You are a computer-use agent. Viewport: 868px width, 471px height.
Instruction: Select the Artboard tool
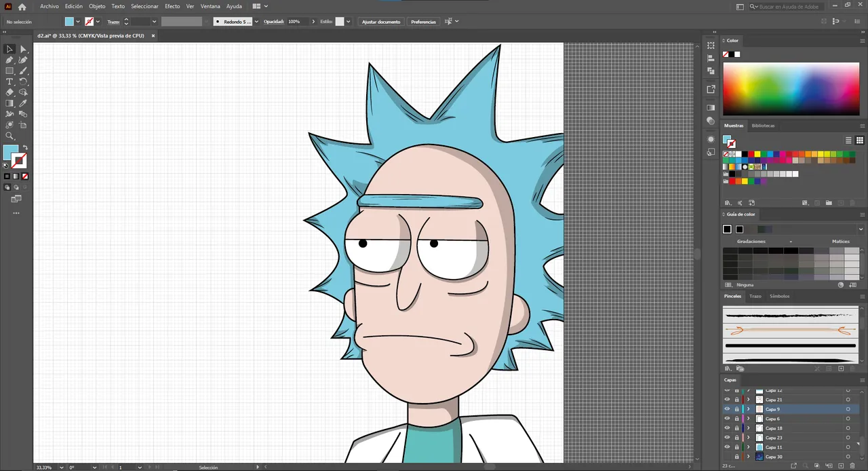[x=23, y=125]
